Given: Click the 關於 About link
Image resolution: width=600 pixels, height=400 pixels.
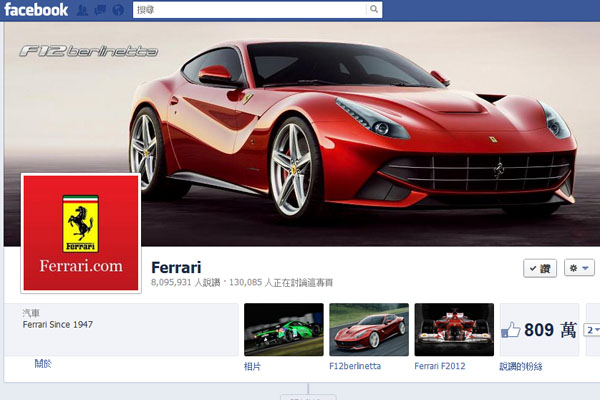Looking at the screenshot, I should point(42,364).
